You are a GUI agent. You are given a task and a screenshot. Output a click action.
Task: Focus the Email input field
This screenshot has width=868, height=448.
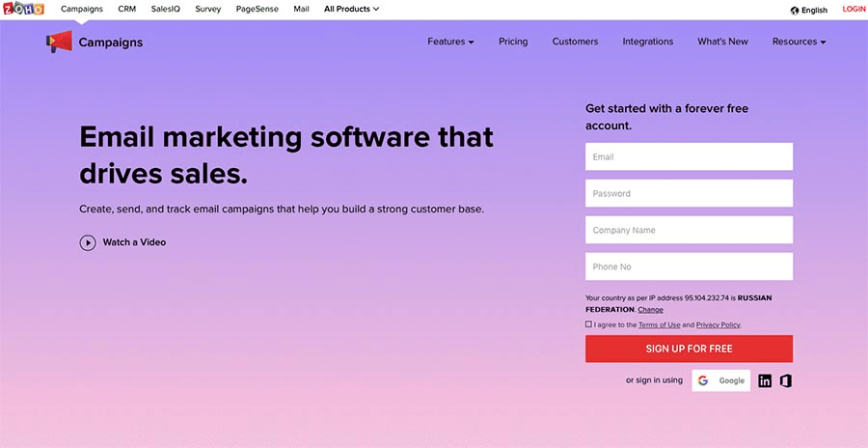click(689, 157)
